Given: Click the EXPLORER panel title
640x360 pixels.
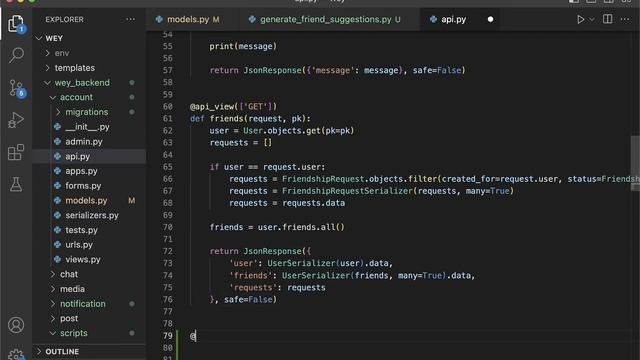Looking at the screenshot, I should [x=64, y=19].
